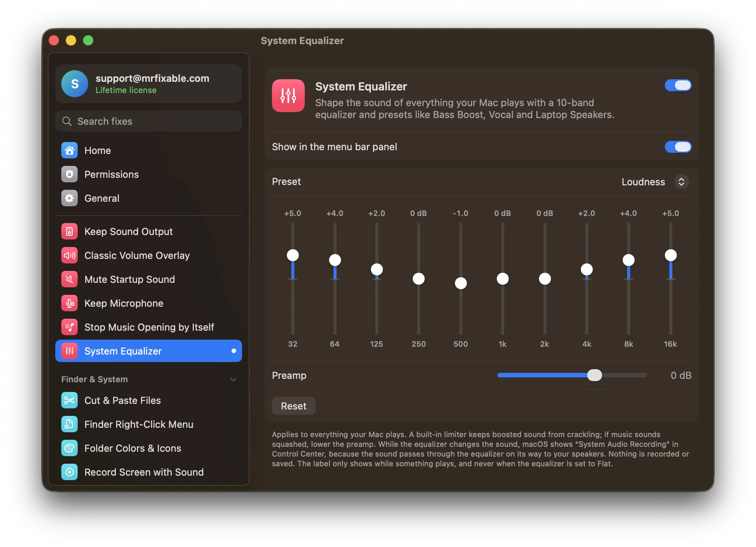This screenshot has height=547, width=756.
Task: Click the 0 dB Preamp value
Action: (x=681, y=376)
